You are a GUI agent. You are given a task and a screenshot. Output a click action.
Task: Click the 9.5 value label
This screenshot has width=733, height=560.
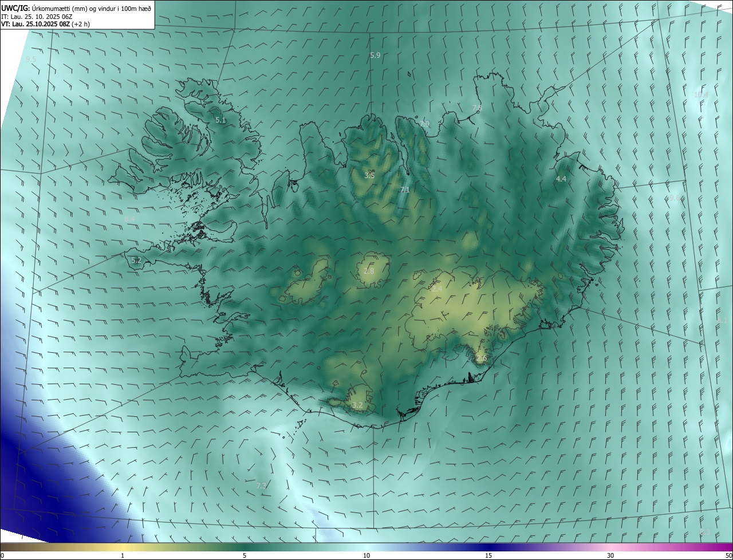(x=31, y=59)
